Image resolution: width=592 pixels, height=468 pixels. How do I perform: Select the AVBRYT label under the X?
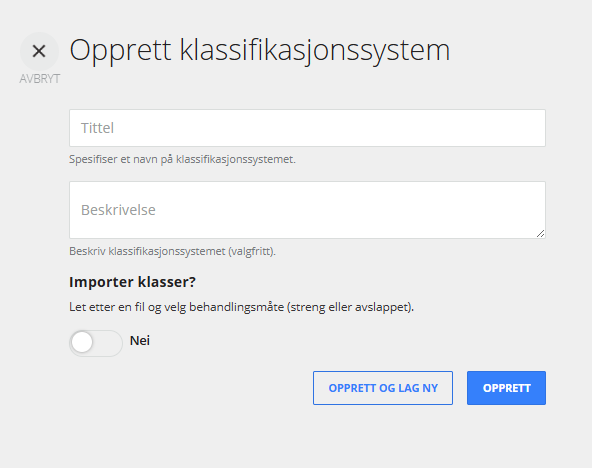[x=40, y=79]
